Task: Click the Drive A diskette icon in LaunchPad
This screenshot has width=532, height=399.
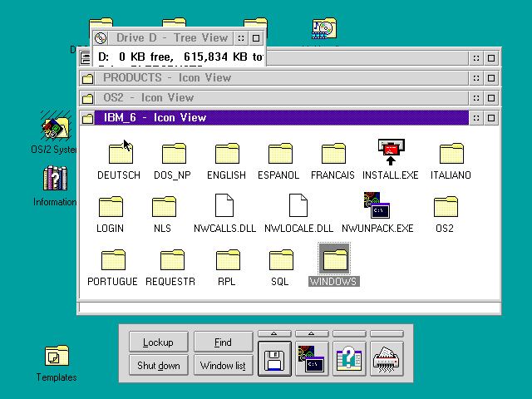Action: pyautogui.click(x=274, y=359)
